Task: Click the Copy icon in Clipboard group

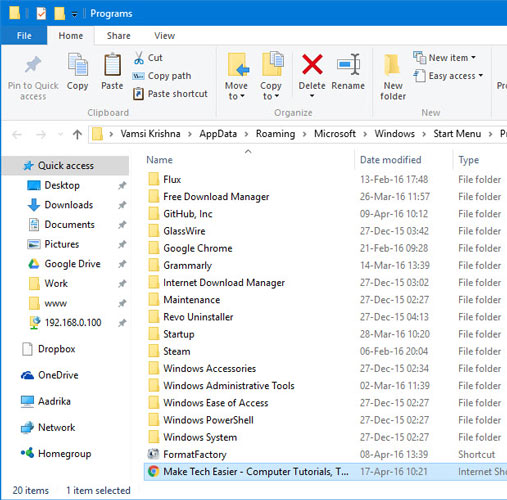Action: coord(78,65)
